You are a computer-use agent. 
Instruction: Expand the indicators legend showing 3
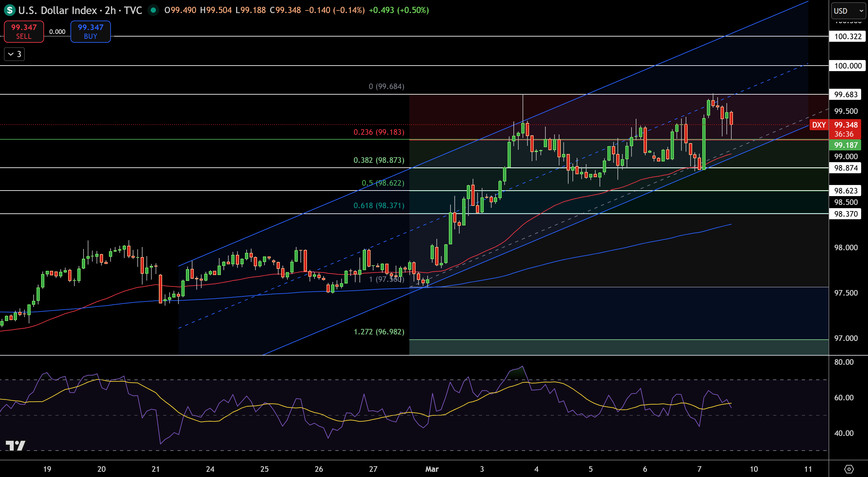pos(14,54)
